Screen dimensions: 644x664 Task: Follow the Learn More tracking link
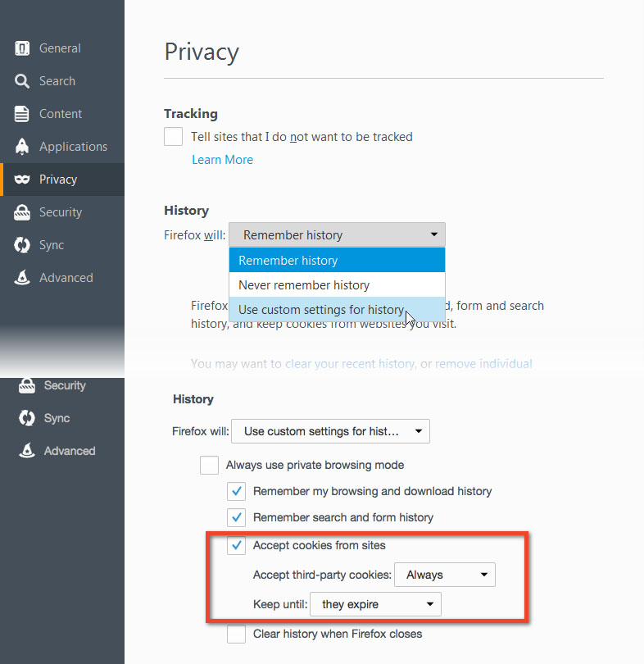click(x=223, y=160)
